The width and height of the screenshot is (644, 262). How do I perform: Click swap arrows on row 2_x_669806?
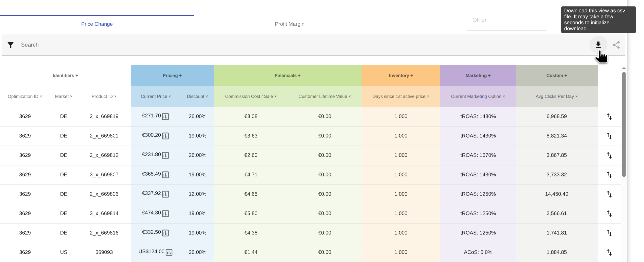[609, 194]
